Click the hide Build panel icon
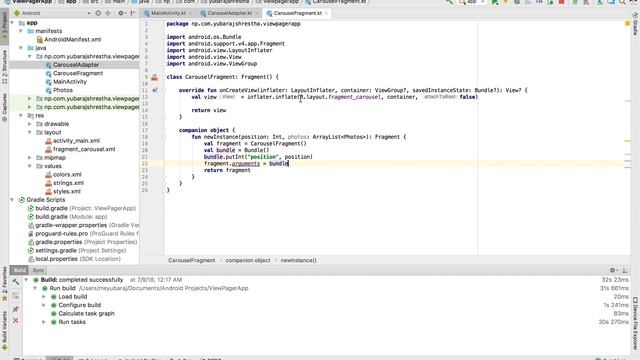640x360 pixels. 624,270
